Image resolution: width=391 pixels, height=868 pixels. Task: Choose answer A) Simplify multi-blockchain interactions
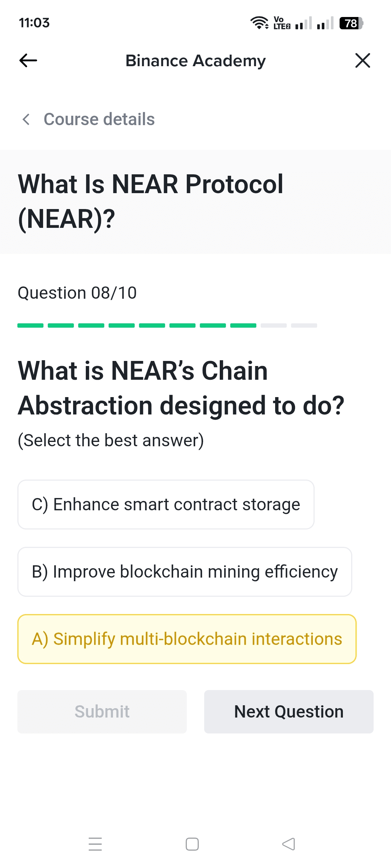click(187, 639)
